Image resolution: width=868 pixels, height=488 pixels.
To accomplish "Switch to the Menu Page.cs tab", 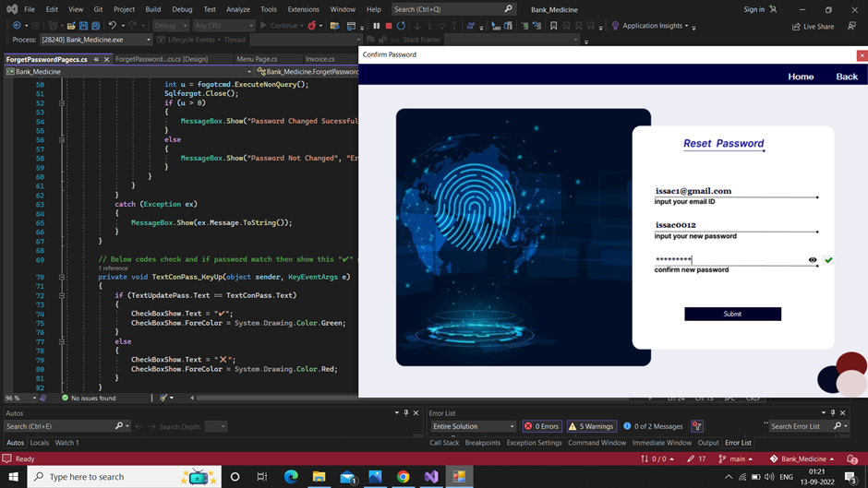I will (x=257, y=59).
